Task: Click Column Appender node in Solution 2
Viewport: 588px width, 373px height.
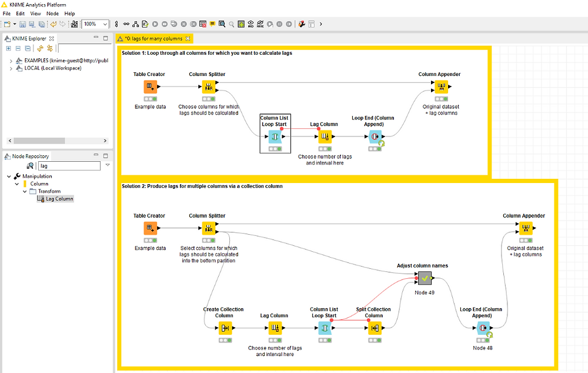Action: tap(525, 228)
